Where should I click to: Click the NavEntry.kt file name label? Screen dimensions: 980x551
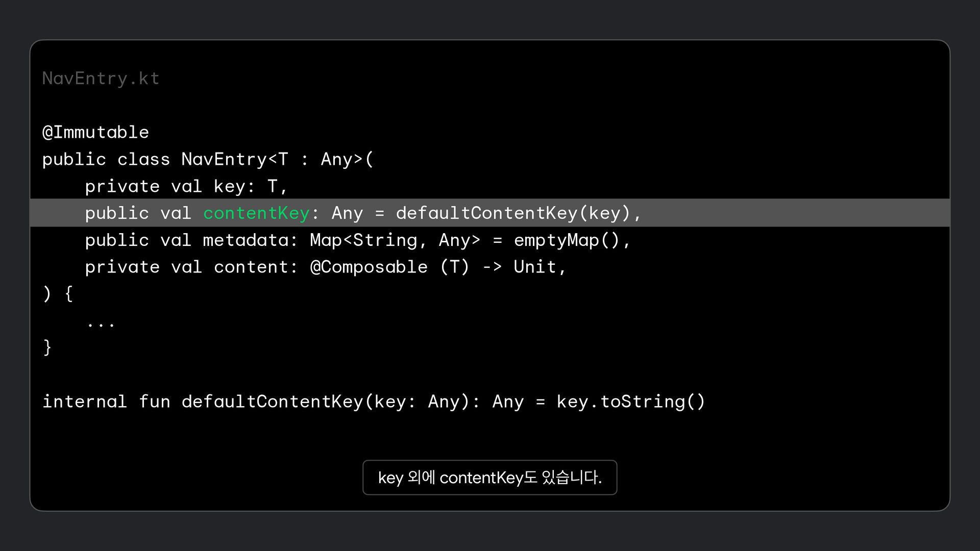pos(101,79)
